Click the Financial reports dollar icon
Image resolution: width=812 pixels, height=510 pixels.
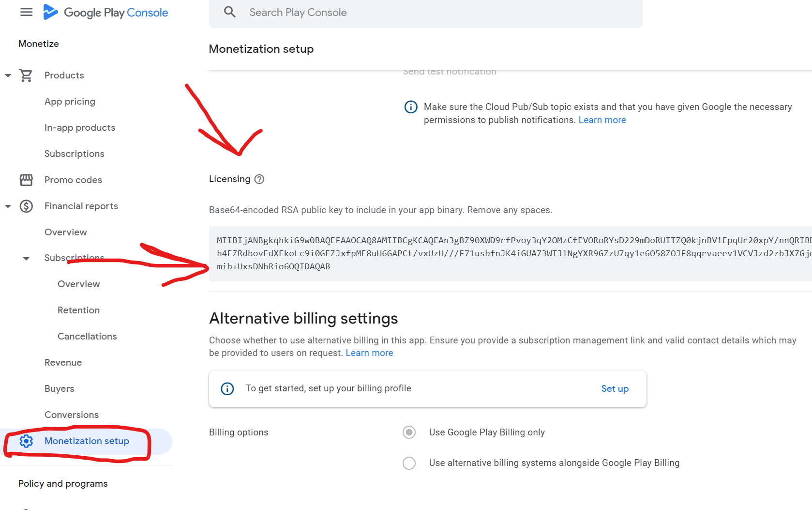point(26,206)
